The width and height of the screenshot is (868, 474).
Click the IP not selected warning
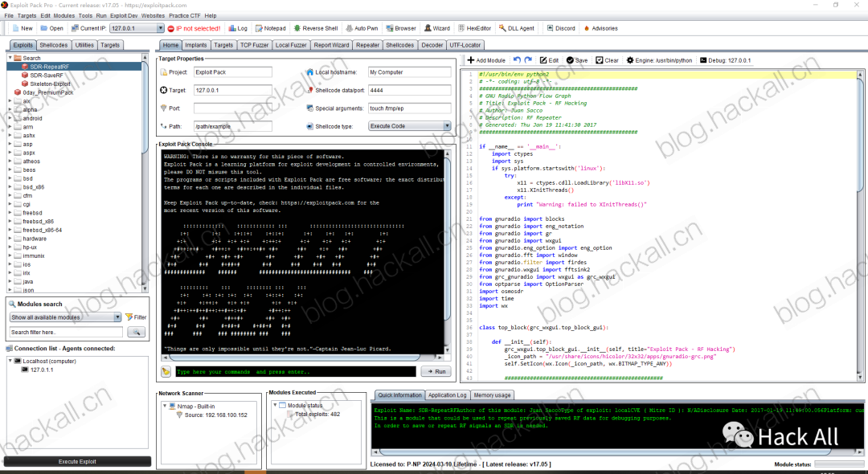194,28
